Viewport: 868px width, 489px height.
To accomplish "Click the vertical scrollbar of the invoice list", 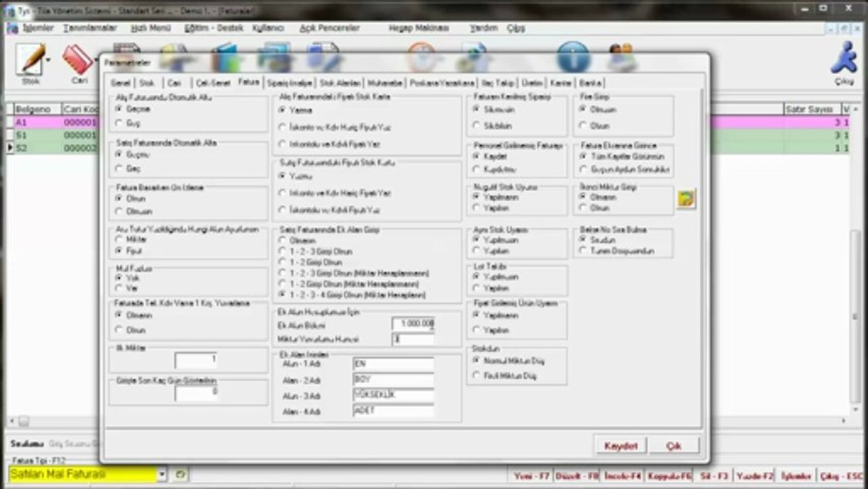I will pos(856,261).
